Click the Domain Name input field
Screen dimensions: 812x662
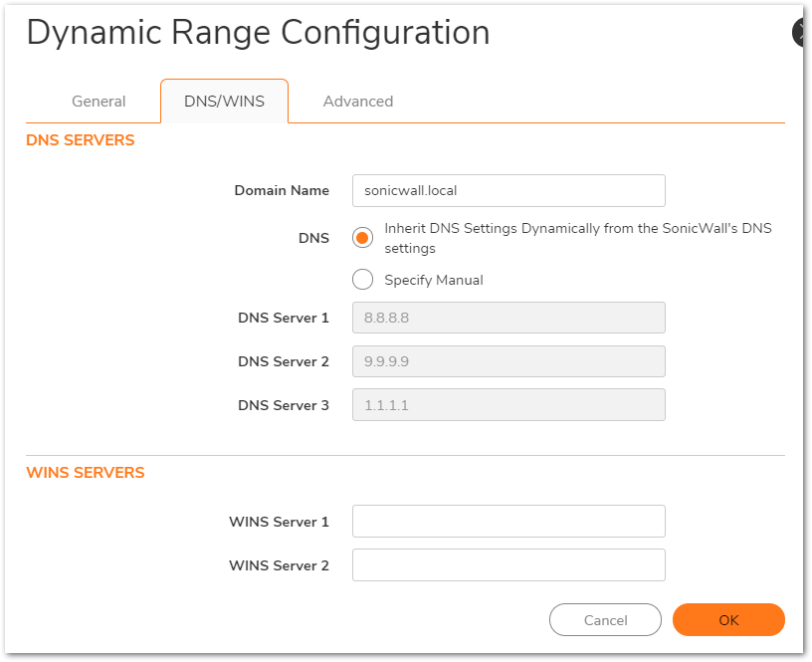pyautogui.click(x=507, y=190)
